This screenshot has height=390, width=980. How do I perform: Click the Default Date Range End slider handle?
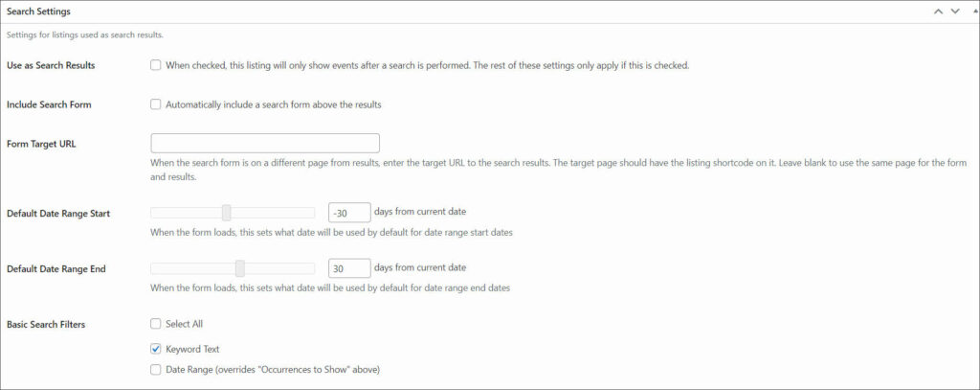pyautogui.click(x=240, y=268)
